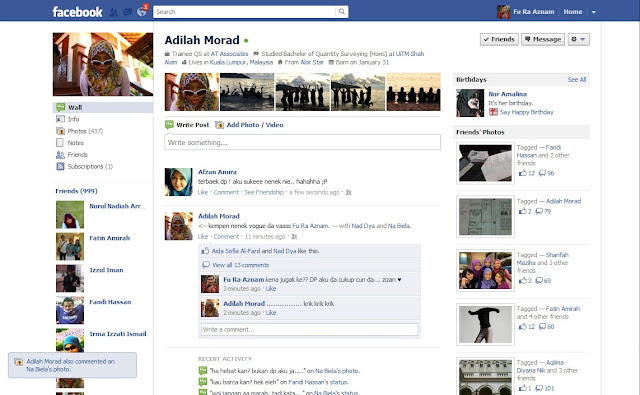This screenshot has height=395, width=640.
Task: Click the Friends status button
Action: tap(499, 39)
